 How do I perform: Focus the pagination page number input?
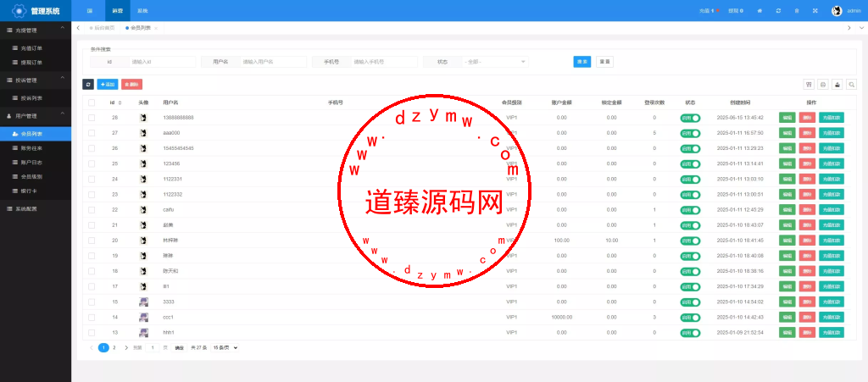pos(153,348)
